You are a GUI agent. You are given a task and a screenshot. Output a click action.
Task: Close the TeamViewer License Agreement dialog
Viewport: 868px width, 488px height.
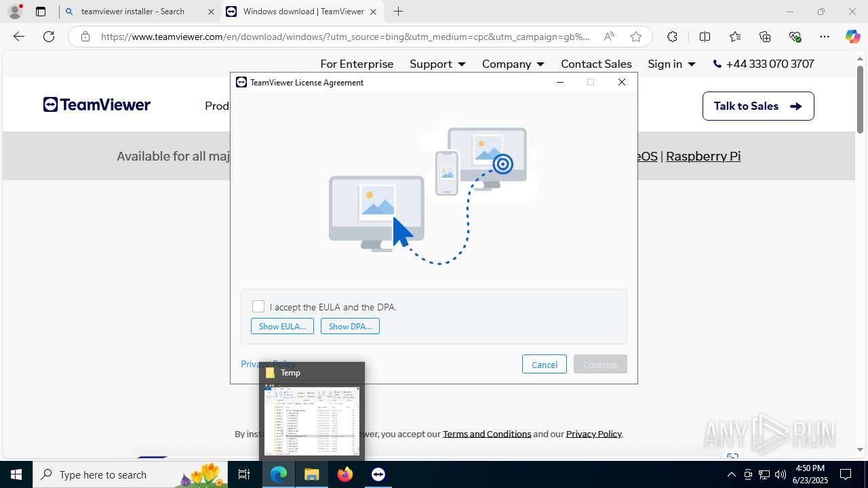pyautogui.click(x=622, y=82)
